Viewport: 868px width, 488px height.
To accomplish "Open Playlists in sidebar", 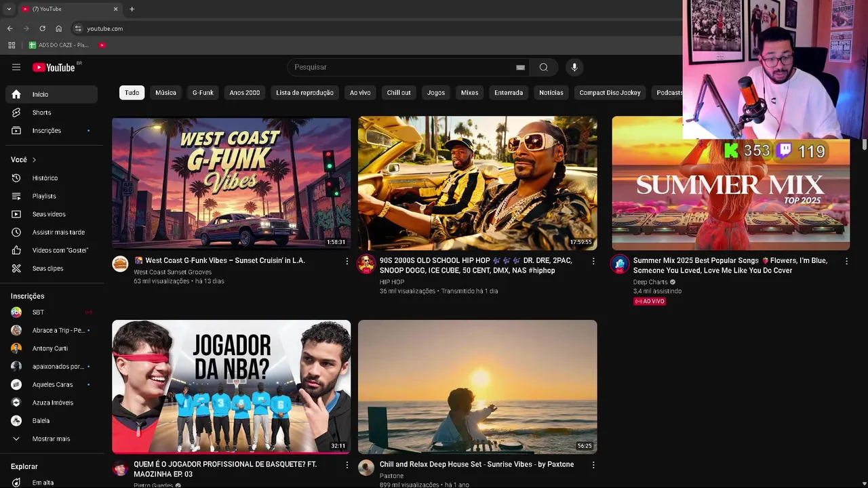I will [x=52, y=196].
